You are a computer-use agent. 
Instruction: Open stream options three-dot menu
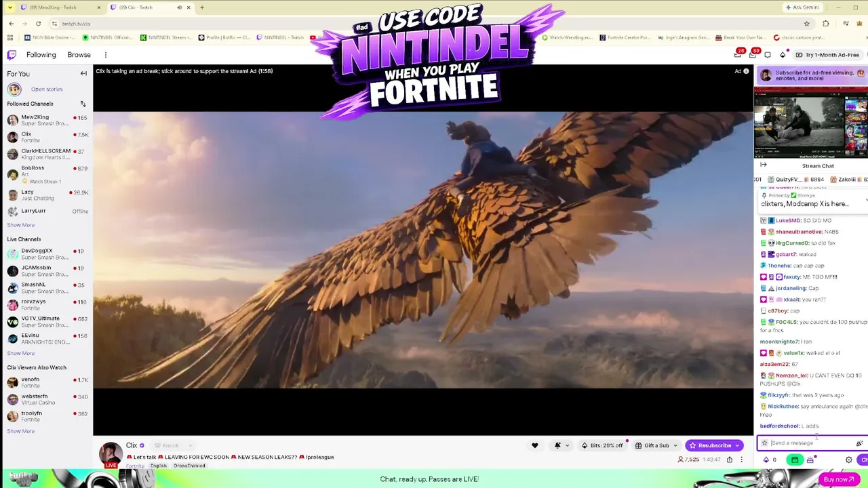pyautogui.click(x=741, y=460)
